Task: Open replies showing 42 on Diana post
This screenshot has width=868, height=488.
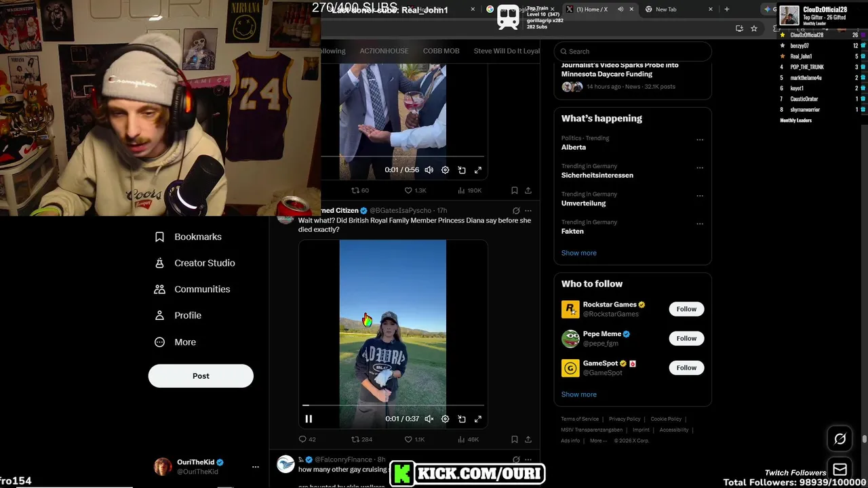Action: [307, 439]
